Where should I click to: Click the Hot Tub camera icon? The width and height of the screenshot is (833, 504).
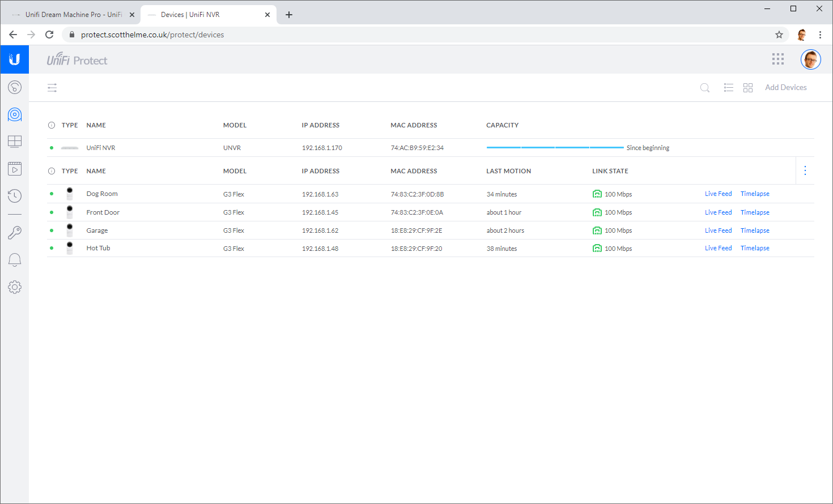(x=70, y=248)
